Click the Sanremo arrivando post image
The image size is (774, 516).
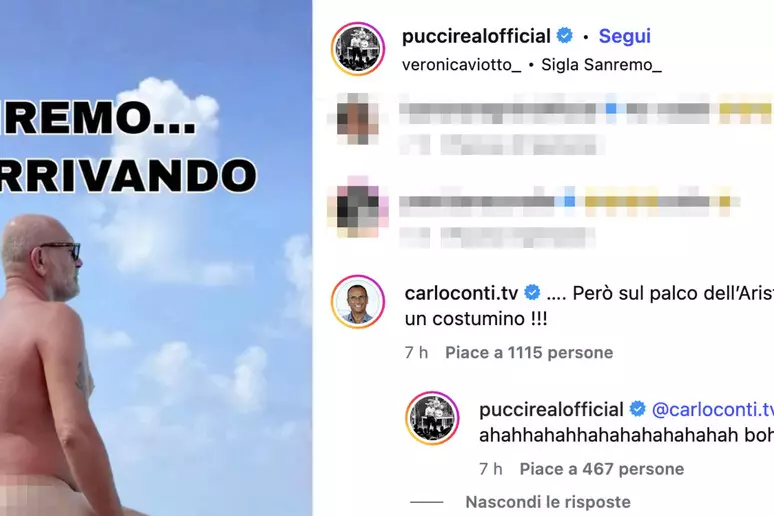tap(156, 258)
